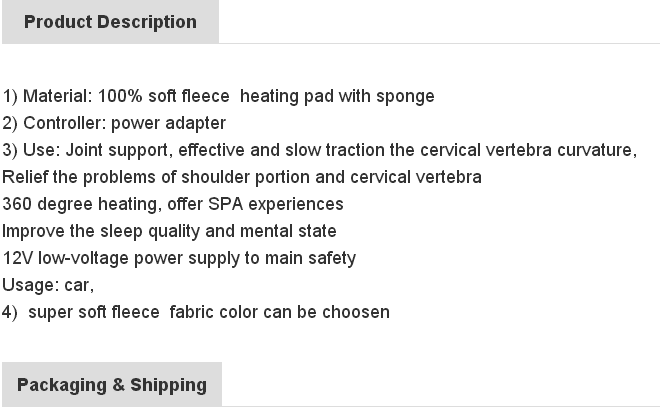Click the "Improve the sleep quality" line

(169, 231)
